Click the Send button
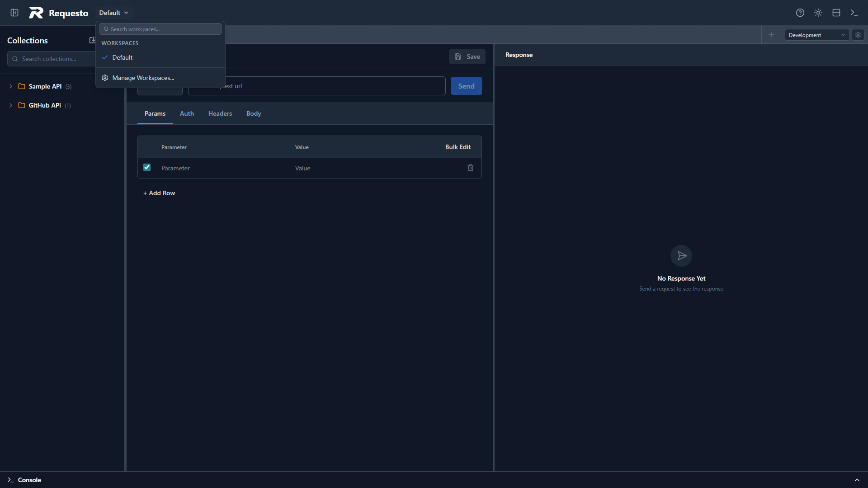Screen dimensions: 868x488 click(466, 86)
